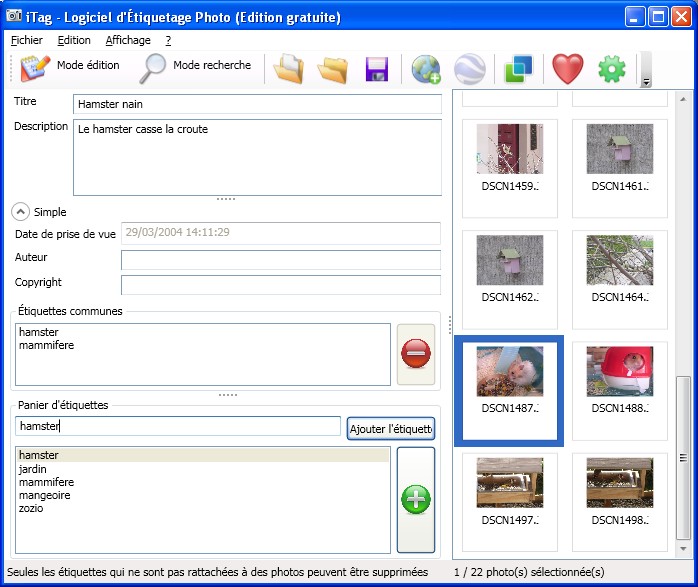Click the globe with plus icon

426,69
